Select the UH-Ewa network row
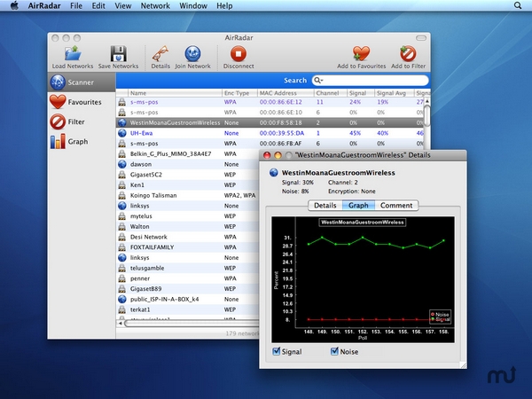Screen dimensions: 532x399 coord(142,132)
